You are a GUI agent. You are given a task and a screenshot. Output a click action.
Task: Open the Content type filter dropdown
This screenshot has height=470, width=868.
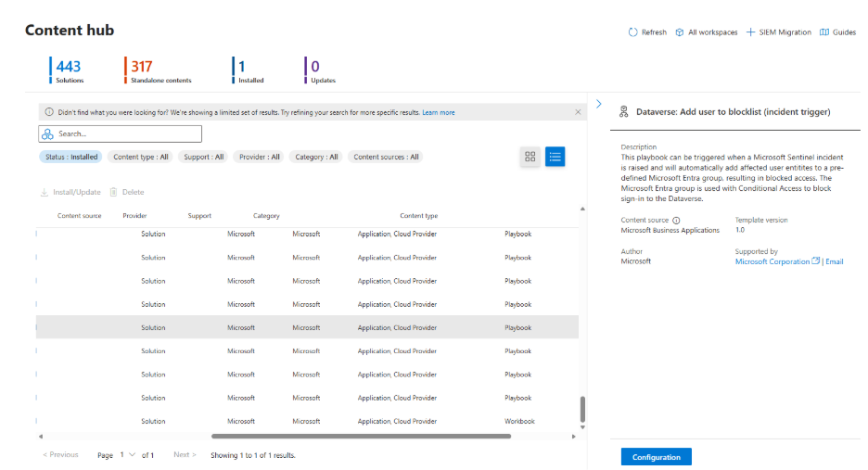(x=140, y=157)
